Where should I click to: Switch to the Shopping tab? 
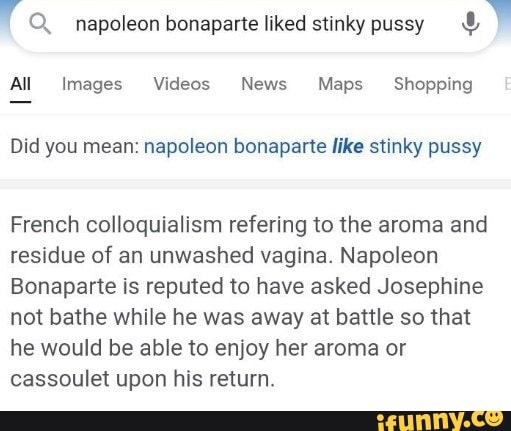pos(433,84)
